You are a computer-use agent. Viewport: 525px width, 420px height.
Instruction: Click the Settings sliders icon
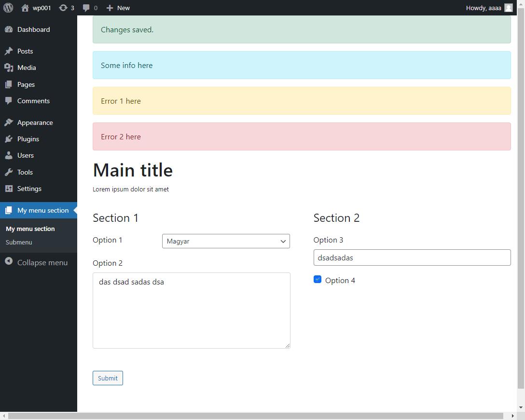tap(9, 189)
